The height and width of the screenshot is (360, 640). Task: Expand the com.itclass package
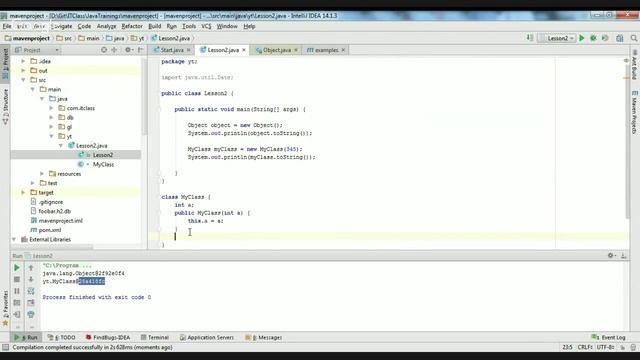click(51, 108)
